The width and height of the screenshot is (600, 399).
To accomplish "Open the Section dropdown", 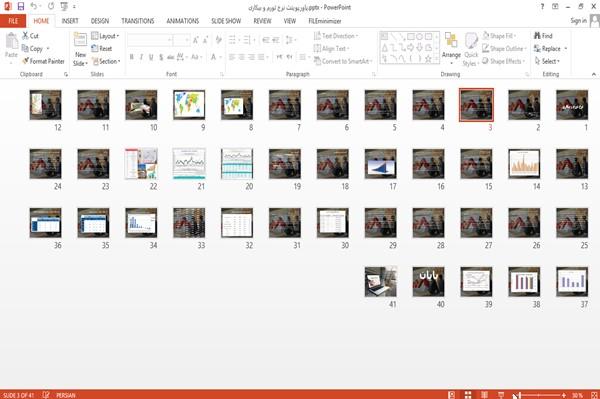I will 106,61.
